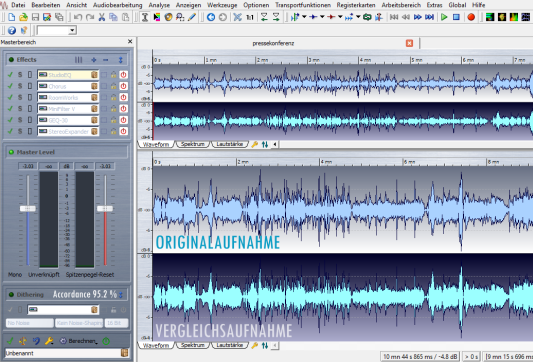
Task: Click the Berechnen render button
Action: point(79,341)
